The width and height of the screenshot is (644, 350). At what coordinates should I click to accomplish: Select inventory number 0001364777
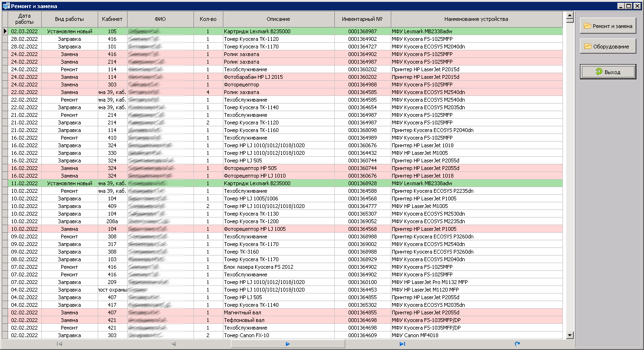pos(363,206)
